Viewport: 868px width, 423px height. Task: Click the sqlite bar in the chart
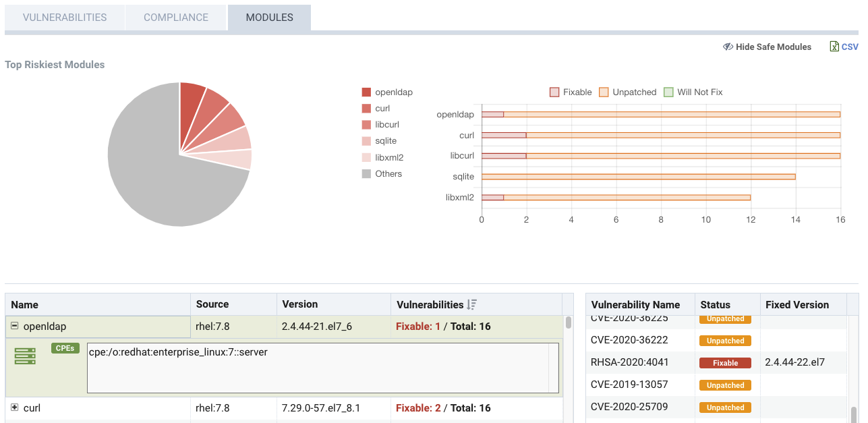638,177
